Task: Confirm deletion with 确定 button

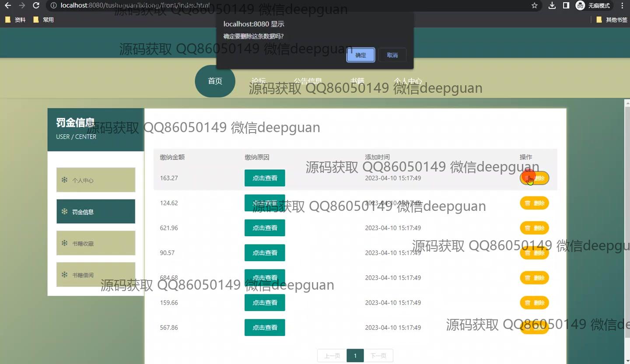Action: tap(360, 55)
